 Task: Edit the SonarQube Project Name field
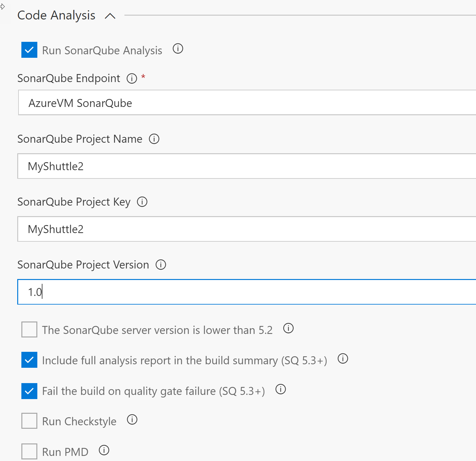[x=247, y=166]
